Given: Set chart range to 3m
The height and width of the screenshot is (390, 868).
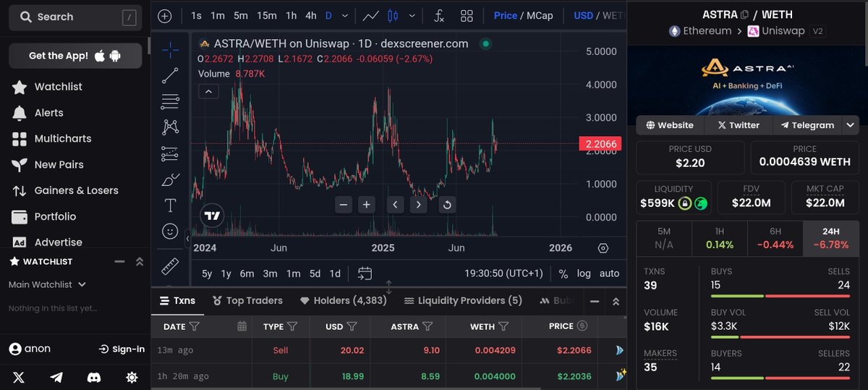Looking at the screenshot, I should tap(270, 274).
